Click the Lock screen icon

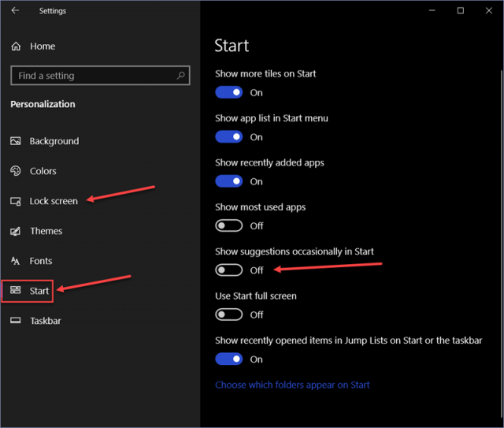click(16, 201)
